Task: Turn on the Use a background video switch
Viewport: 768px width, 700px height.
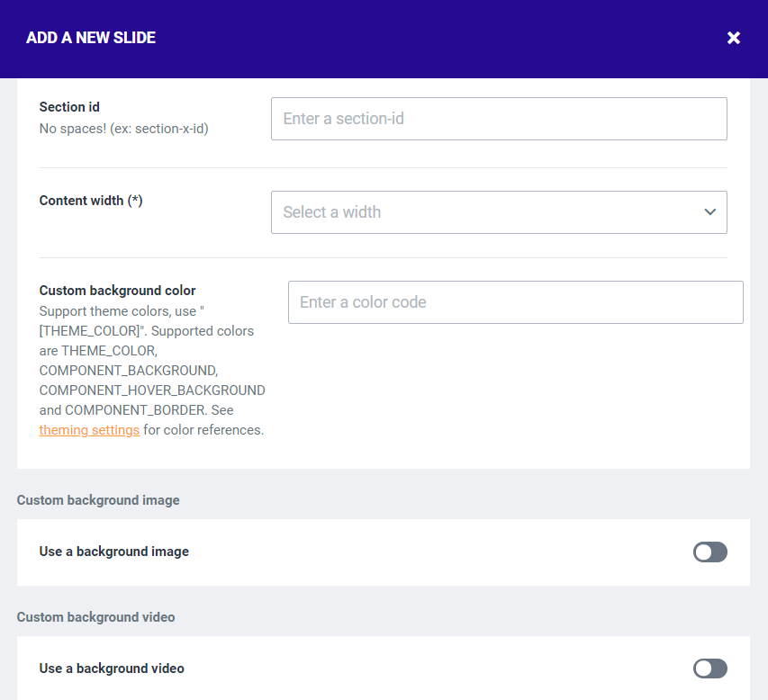Action: pos(709,669)
